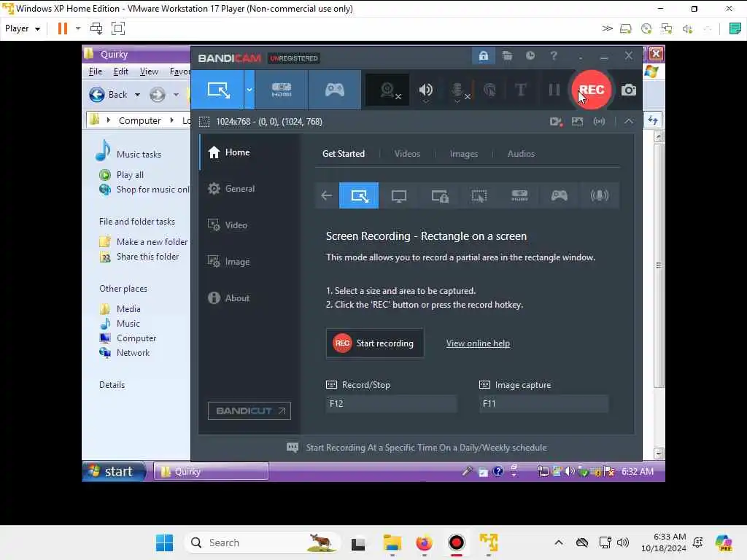Click Back button in Quirky window

pos(109,95)
